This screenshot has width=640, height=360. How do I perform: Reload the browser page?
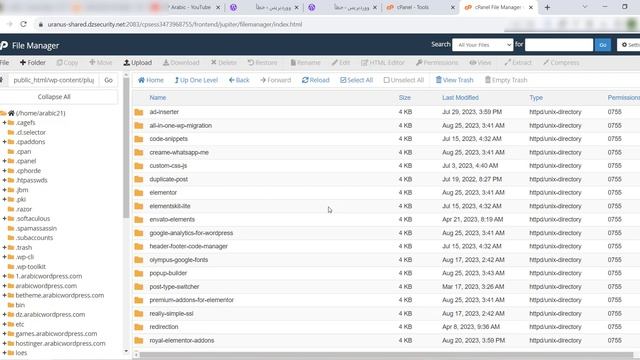tap(23, 24)
